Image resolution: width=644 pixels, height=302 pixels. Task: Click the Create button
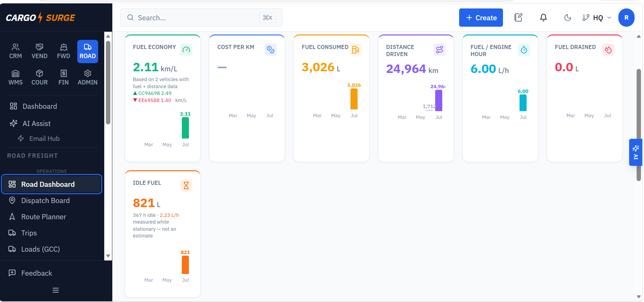coord(481,18)
